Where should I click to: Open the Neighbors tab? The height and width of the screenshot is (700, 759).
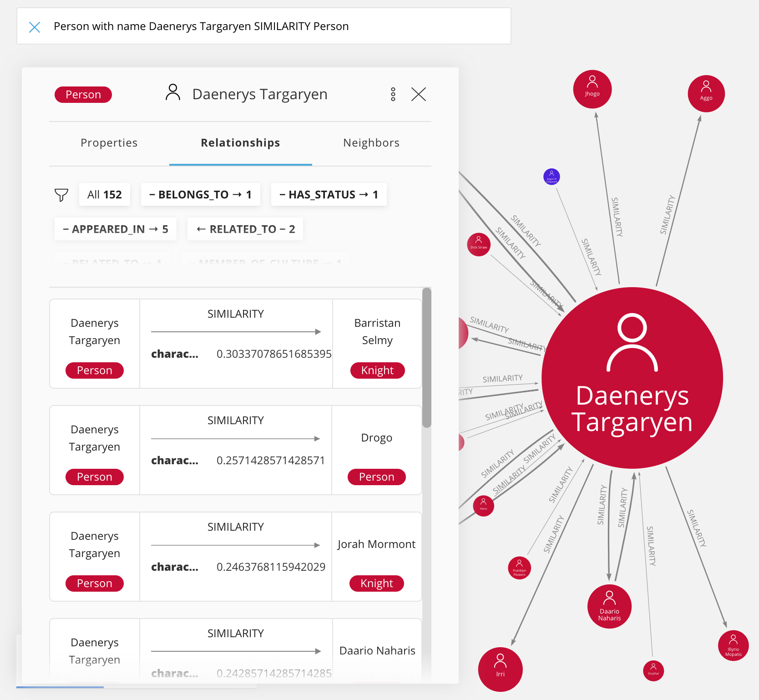click(371, 143)
